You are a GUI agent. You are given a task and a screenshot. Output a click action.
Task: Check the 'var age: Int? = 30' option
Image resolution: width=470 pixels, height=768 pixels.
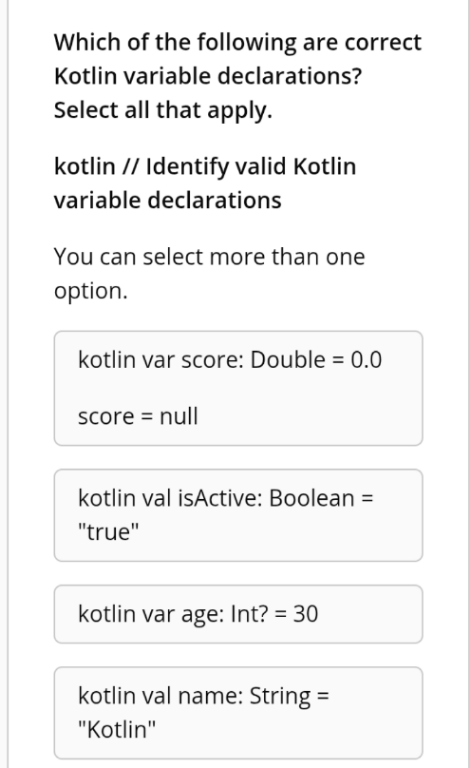238,614
